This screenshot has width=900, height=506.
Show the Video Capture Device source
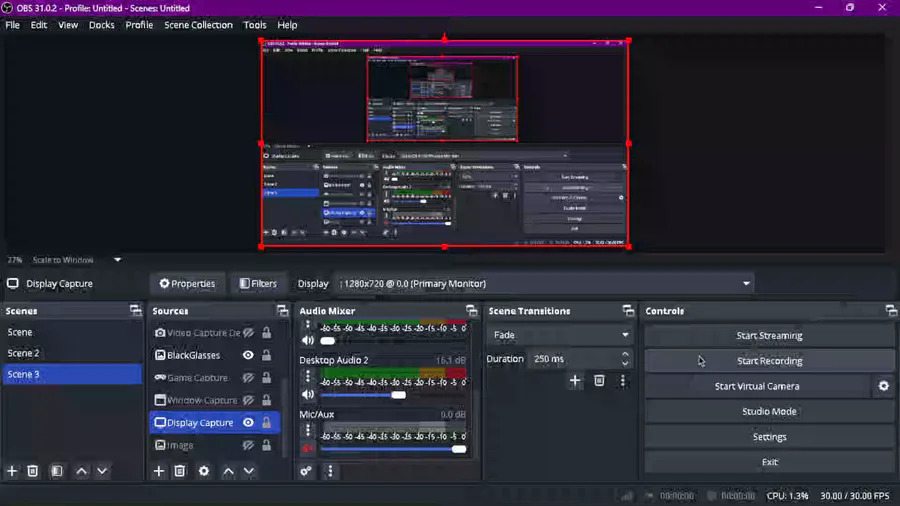tap(248, 333)
